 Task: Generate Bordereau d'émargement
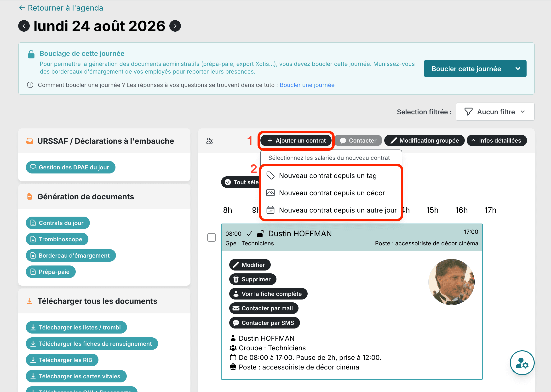pos(71,255)
